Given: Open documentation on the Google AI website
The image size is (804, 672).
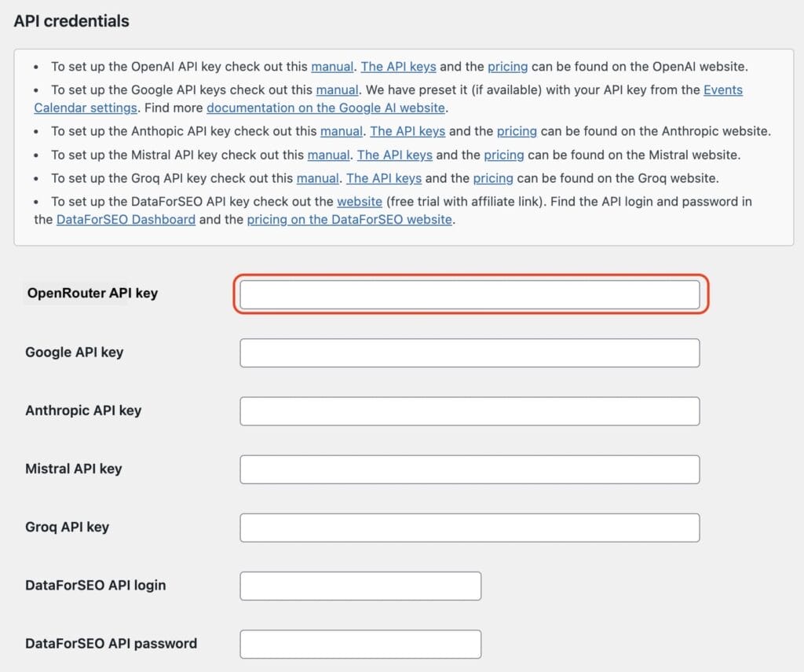Looking at the screenshot, I should point(323,108).
